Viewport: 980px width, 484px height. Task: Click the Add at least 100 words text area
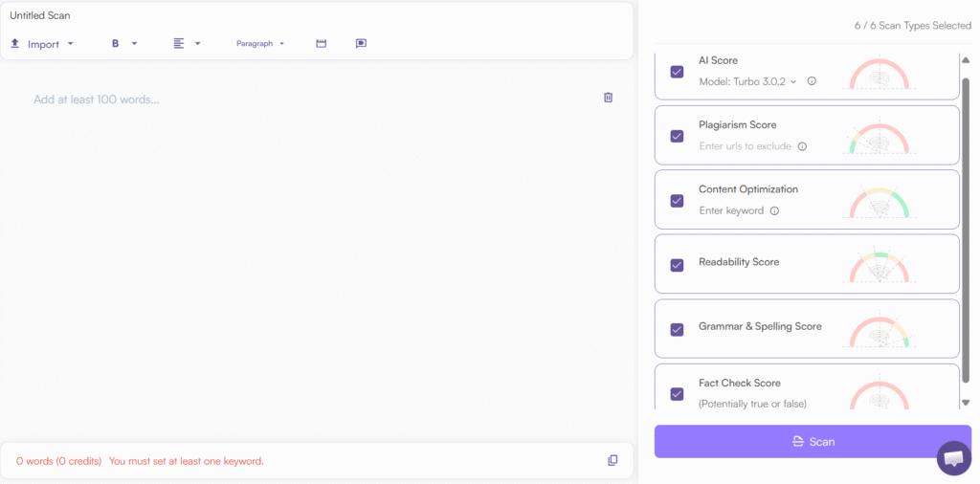click(x=97, y=99)
